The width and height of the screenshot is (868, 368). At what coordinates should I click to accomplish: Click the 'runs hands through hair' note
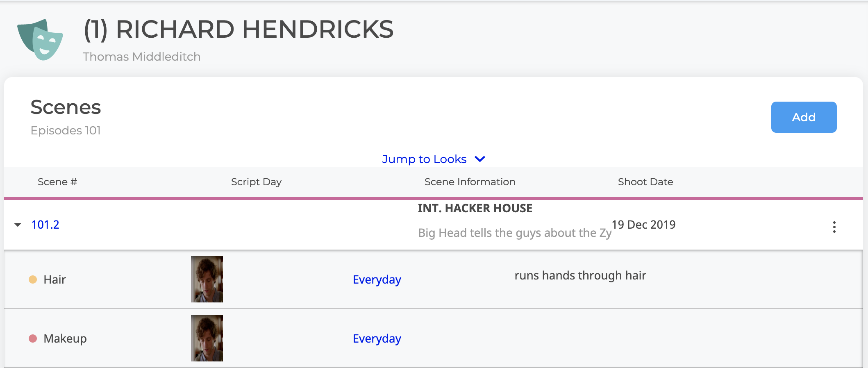[x=580, y=275]
